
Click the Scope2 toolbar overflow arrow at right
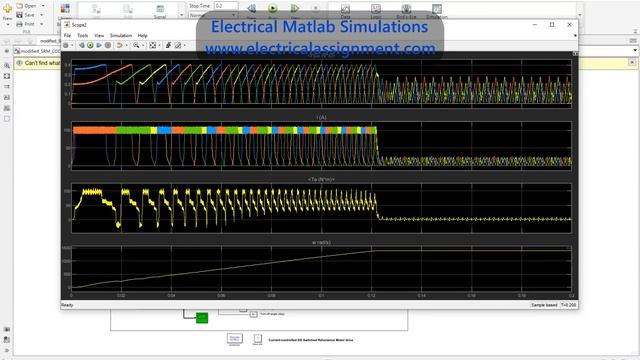(x=575, y=36)
